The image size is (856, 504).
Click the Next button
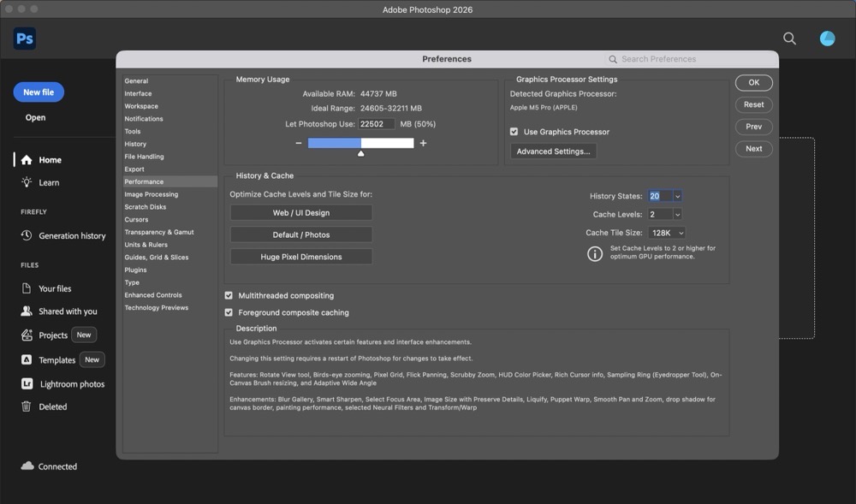click(753, 148)
